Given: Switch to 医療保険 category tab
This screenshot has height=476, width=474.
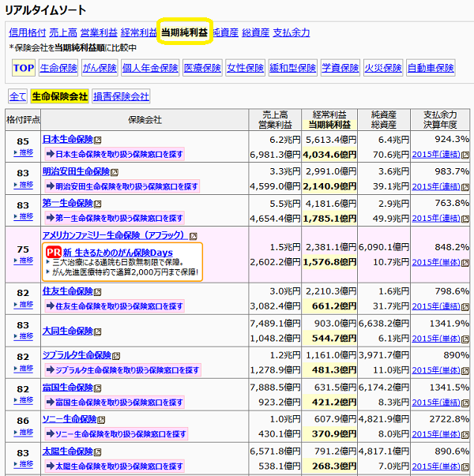Looking at the screenshot, I should tap(202, 68).
